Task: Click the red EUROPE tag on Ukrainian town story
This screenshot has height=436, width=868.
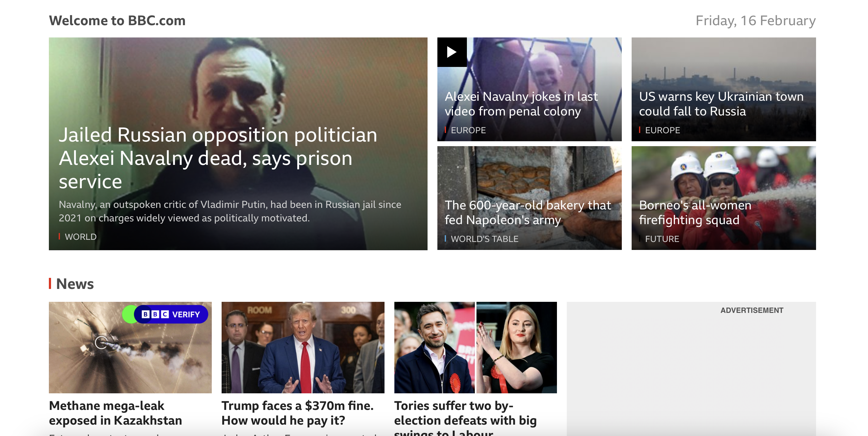Action: click(663, 130)
